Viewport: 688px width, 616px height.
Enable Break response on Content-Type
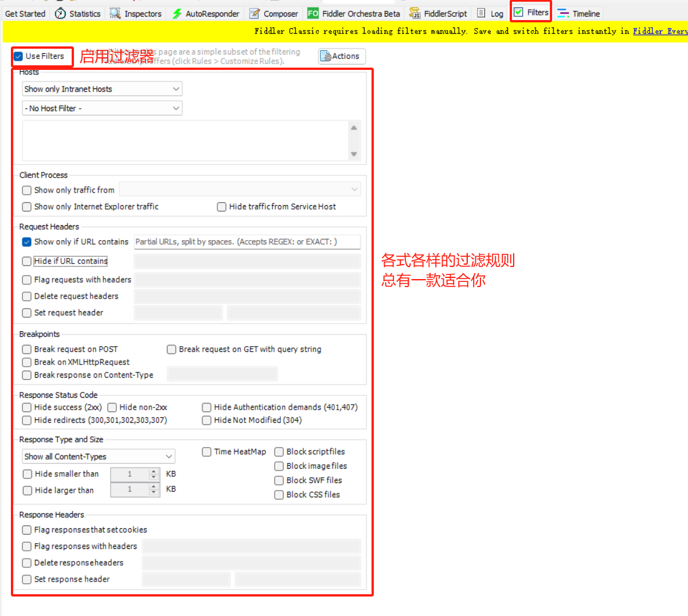tap(27, 375)
